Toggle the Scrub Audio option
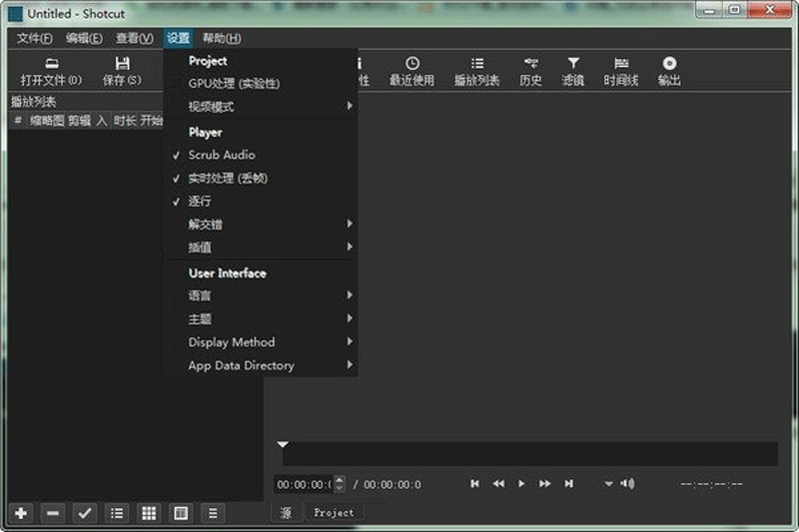Image resolution: width=799 pixels, height=532 pixels. pos(222,155)
